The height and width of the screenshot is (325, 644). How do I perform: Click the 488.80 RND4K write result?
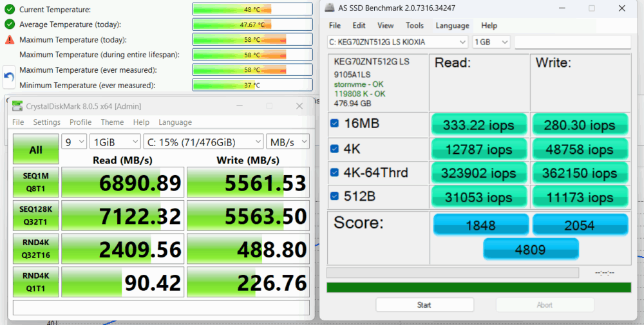[x=248, y=249]
